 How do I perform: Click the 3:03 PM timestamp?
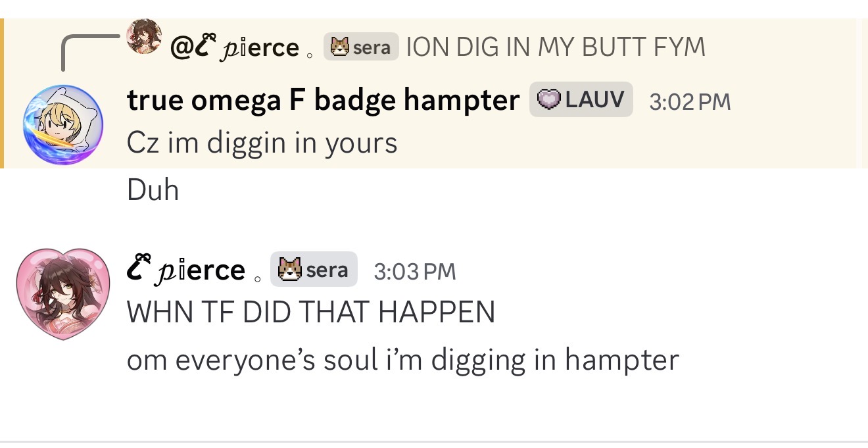[x=414, y=272]
